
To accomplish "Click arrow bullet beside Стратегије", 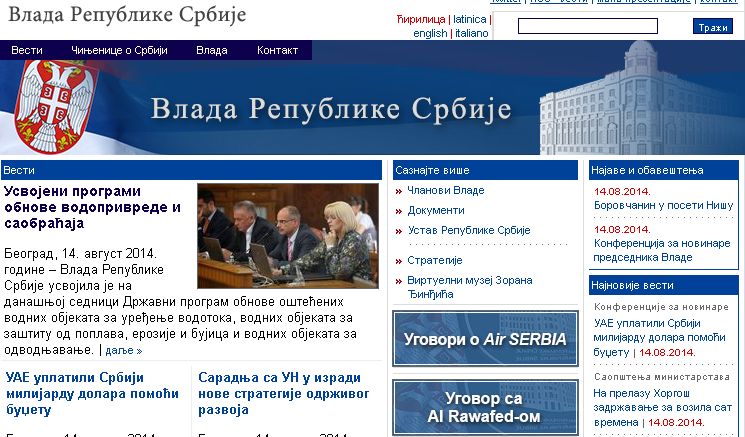I will [399, 261].
